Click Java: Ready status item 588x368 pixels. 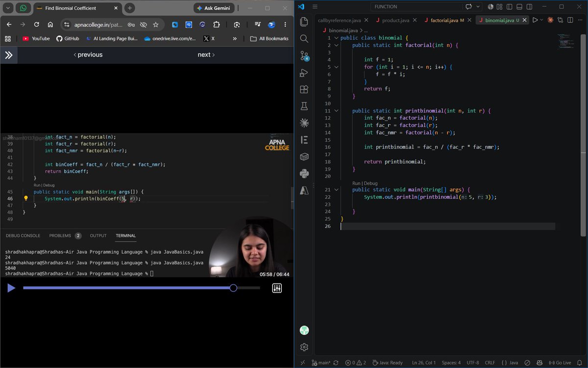point(388,363)
